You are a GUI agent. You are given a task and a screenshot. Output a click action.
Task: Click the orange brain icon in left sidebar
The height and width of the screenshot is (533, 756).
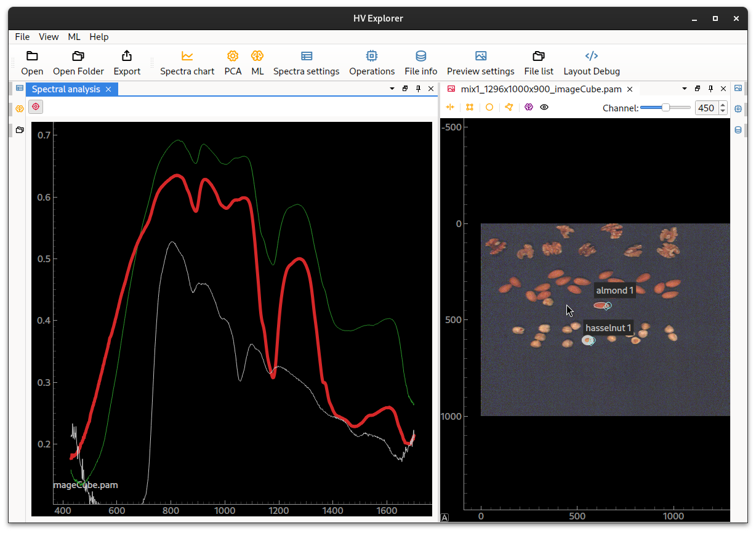point(20,109)
